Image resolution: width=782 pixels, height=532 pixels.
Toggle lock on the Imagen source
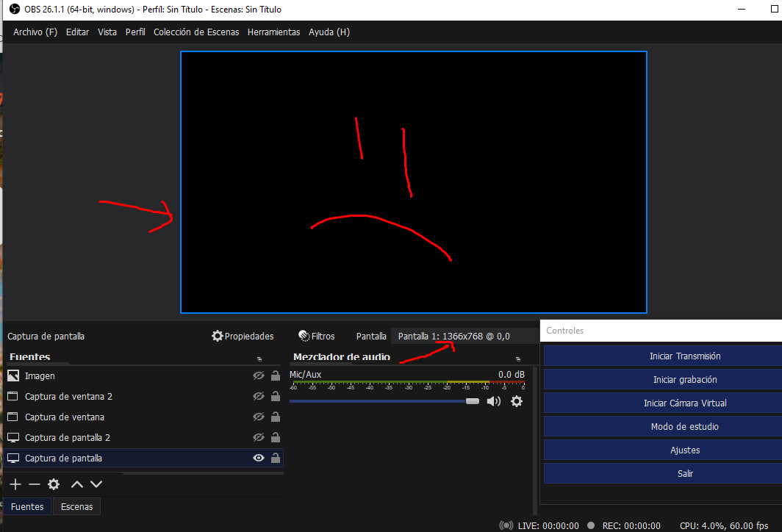tap(276, 375)
